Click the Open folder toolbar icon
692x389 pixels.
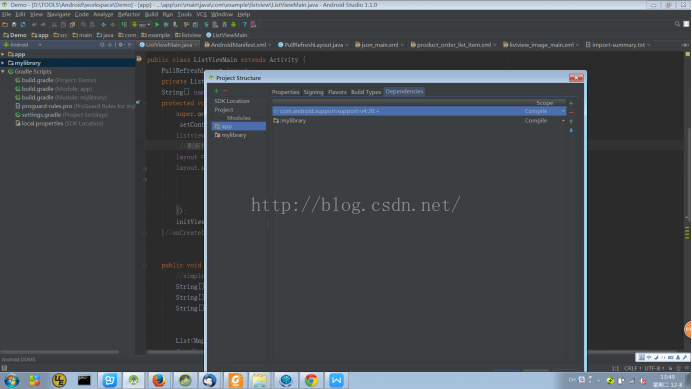[5, 25]
